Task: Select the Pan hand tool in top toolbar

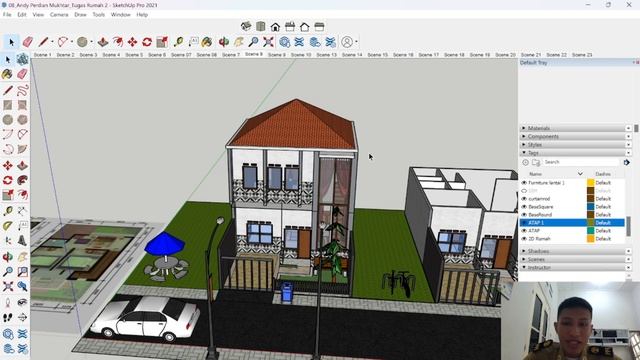Action: coord(239,42)
